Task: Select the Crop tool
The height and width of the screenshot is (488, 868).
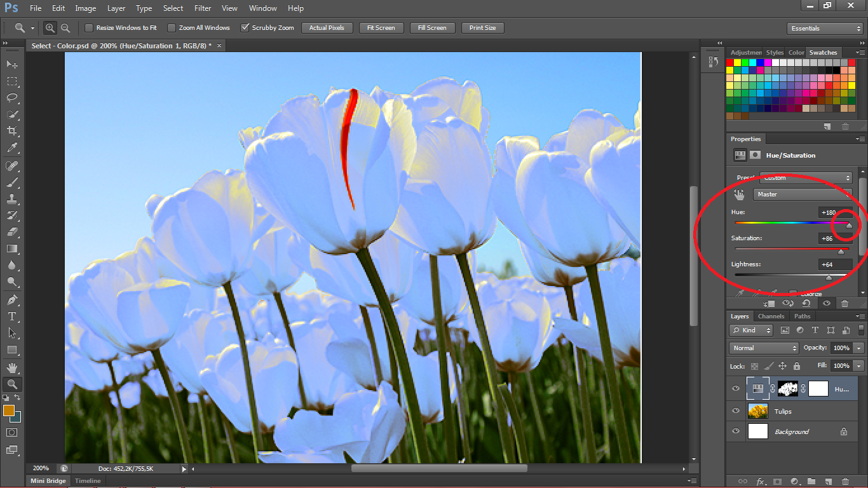Action: (12, 131)
